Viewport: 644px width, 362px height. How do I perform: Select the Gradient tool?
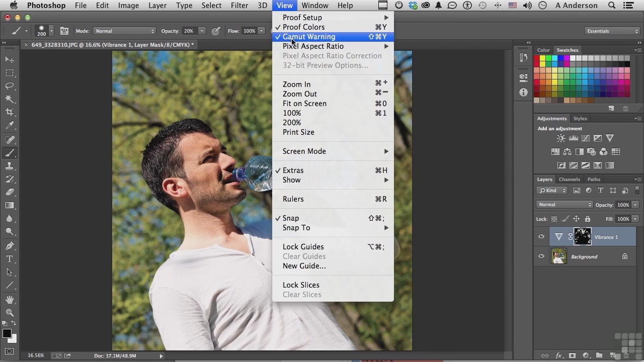(10, 205)
